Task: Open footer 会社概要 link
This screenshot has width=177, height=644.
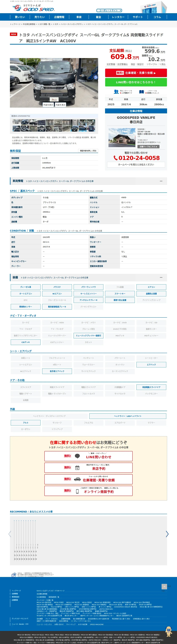Action: [40, 619]
